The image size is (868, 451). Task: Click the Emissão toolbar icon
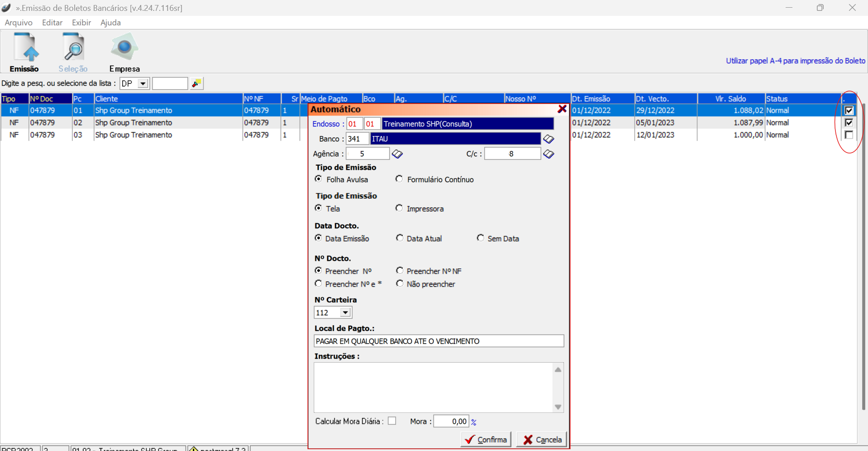pyautogui.click(x=25, y=52)
